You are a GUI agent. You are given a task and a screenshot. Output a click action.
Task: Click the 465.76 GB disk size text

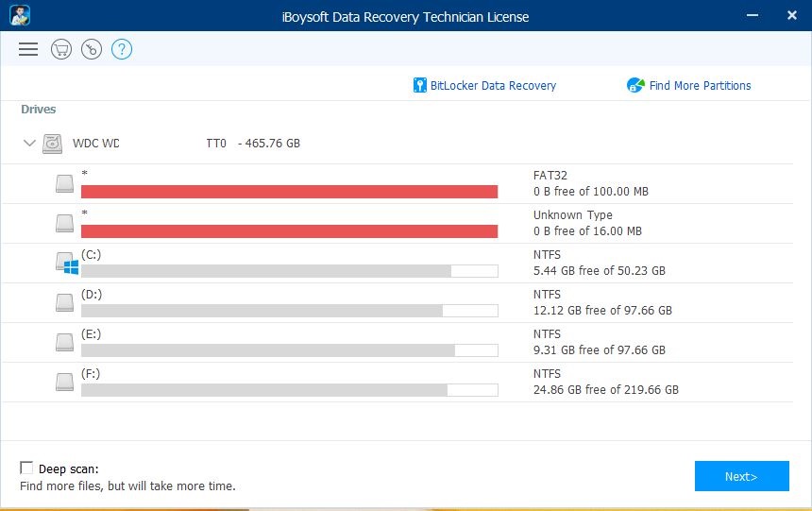(x=272, y=143)
